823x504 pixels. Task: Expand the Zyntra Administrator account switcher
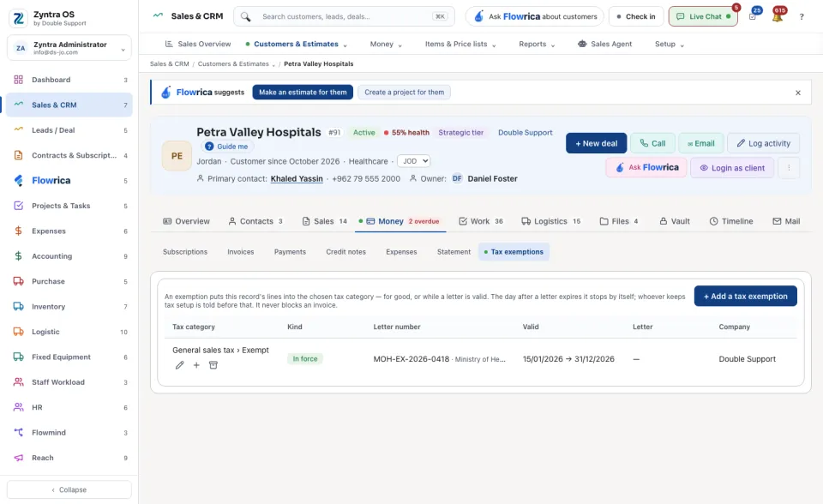[69, 48]
